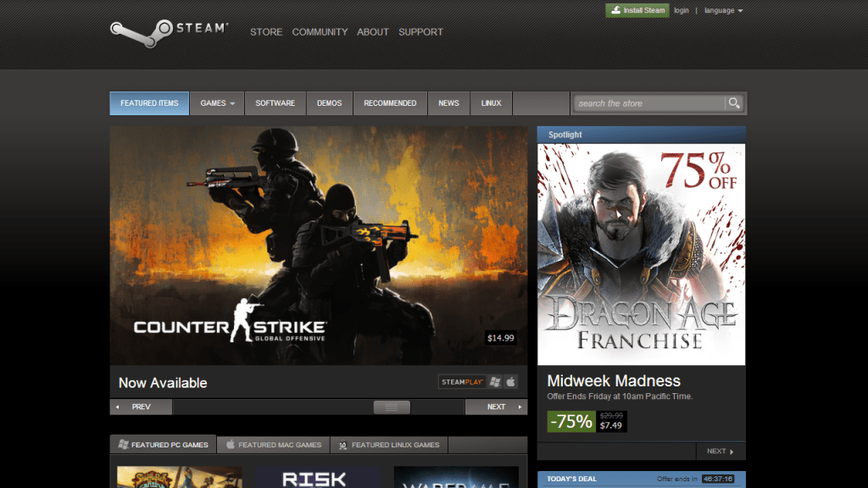Click the SteamPlay badge icon
868x488 pixels.
(462, 382)
